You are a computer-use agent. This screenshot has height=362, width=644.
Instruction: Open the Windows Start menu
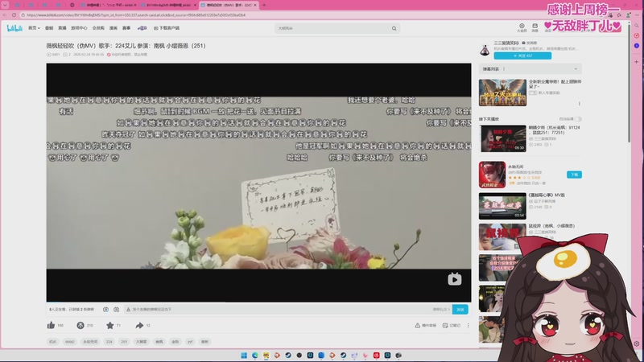point(244,356)
